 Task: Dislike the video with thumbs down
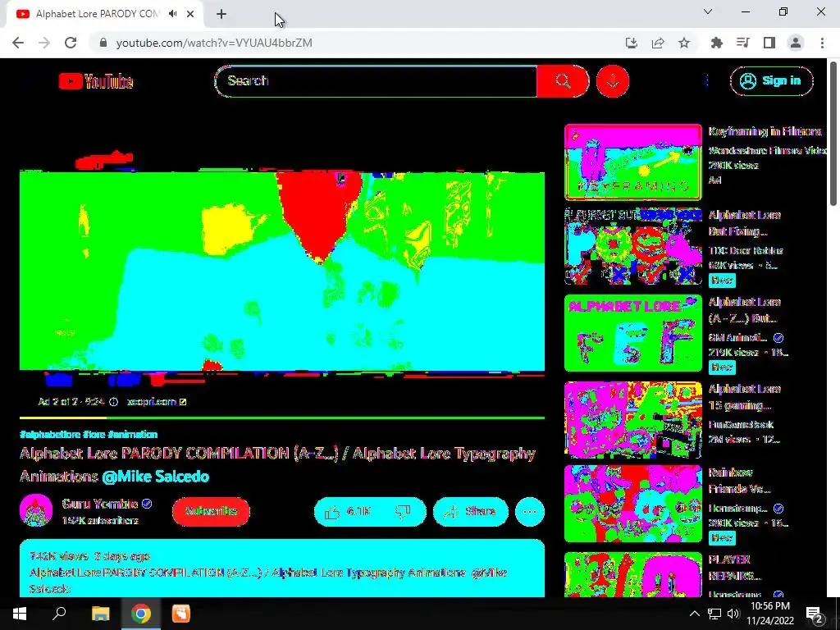click(404, 512)
